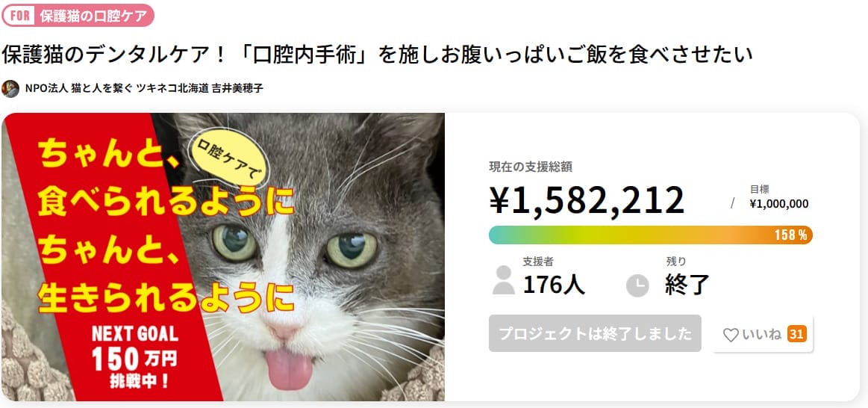
Task: Click the 176人 supporter count
Action: pyautogui.click(x=554, y=285)
